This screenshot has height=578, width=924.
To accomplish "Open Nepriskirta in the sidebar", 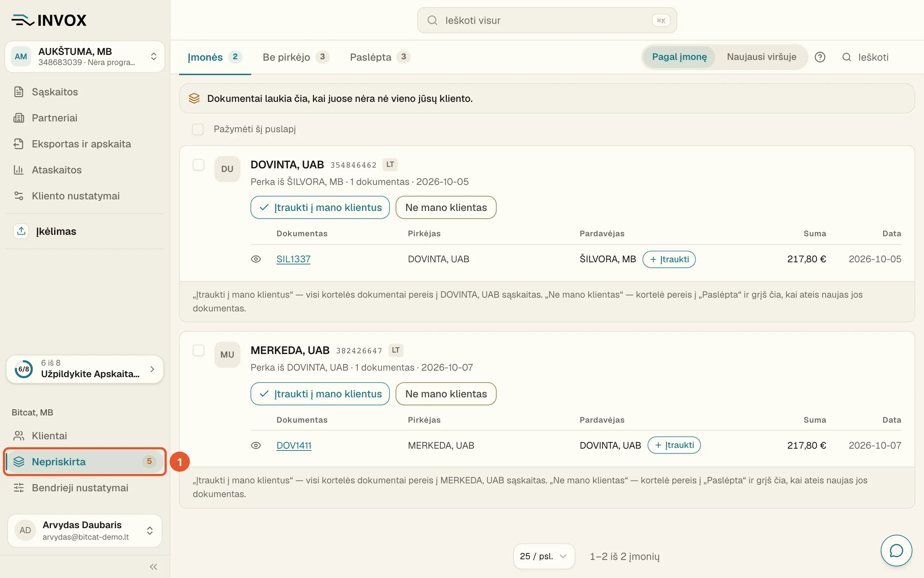I will pyautogui.click(x=85, y=462).
